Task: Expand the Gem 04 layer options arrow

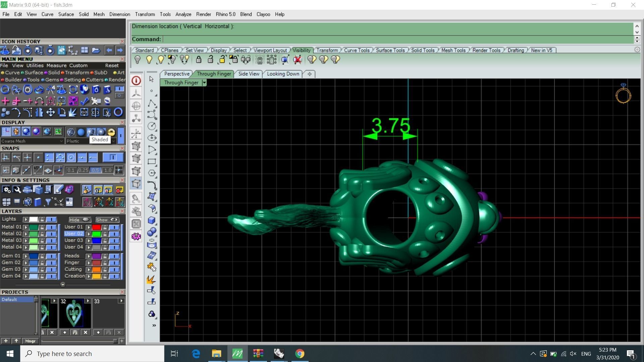Action: pyautogui.click(x=26, y=276)
